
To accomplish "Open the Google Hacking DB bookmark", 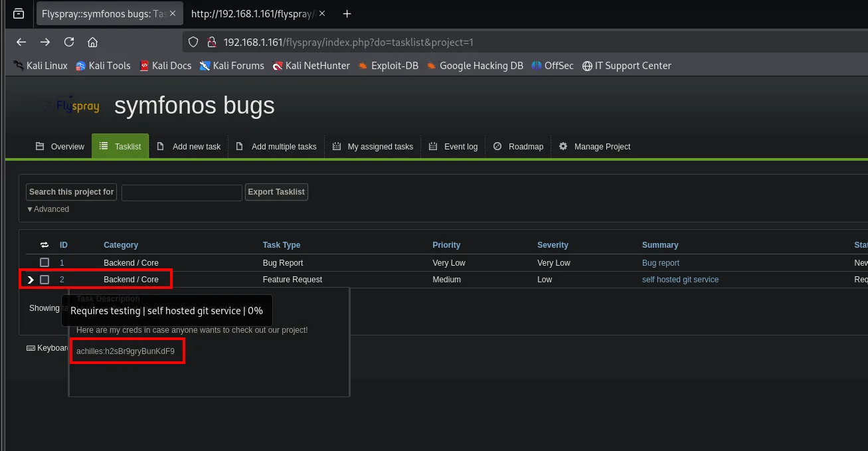I will 475,65.
